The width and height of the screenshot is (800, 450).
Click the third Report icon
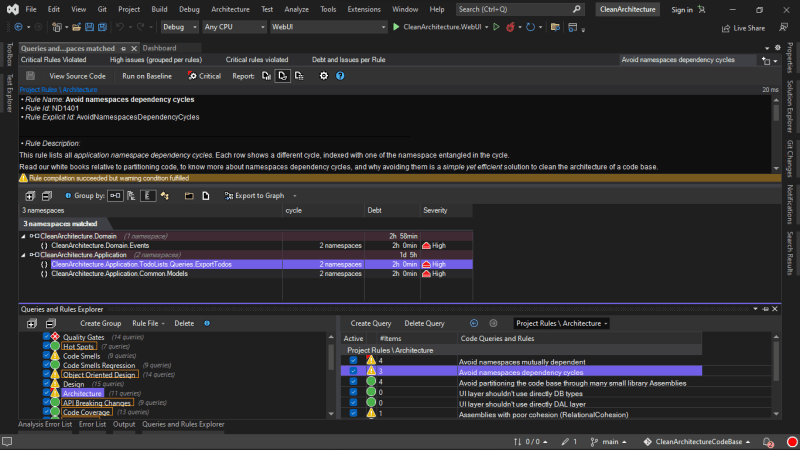click(299, 76)
